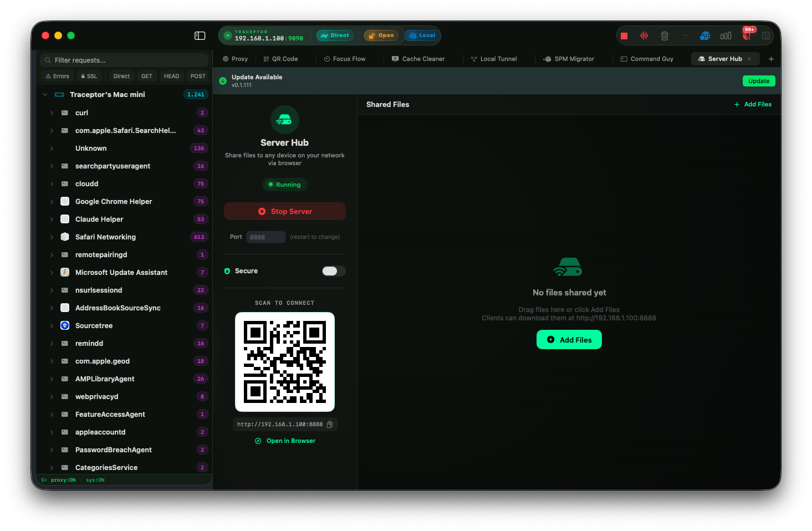Click the Stop Server button
This screenshot has height=531, width=812.
pyautogui.click(x=285, y=211)
